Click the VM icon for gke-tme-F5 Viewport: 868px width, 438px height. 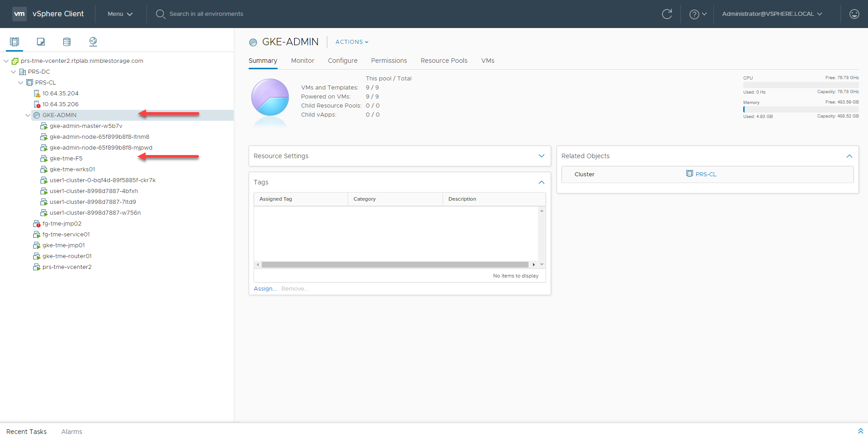44,159
